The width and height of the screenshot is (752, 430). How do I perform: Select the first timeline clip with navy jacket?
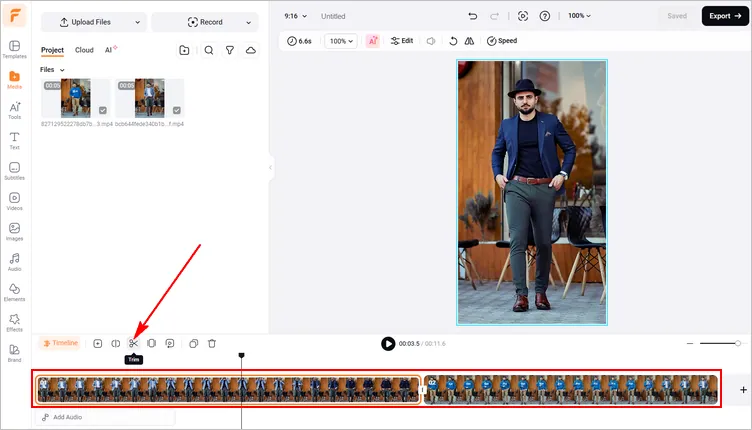228,390
